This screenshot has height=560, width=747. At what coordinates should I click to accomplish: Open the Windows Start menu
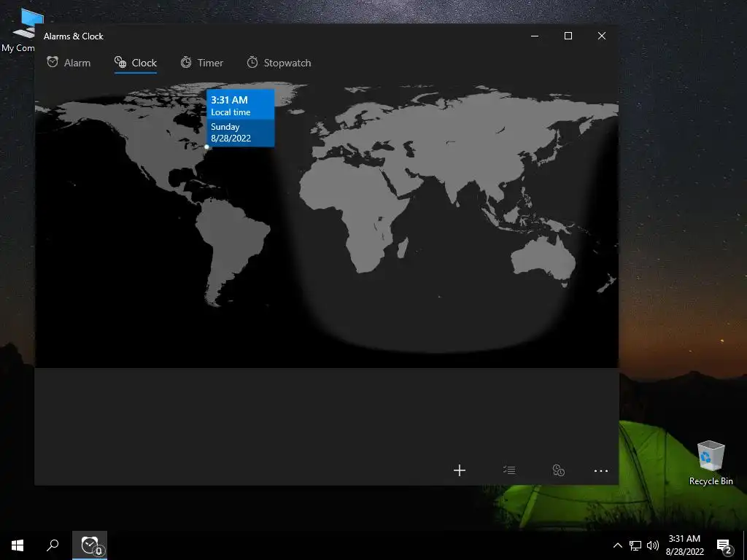tap(18, 545)
